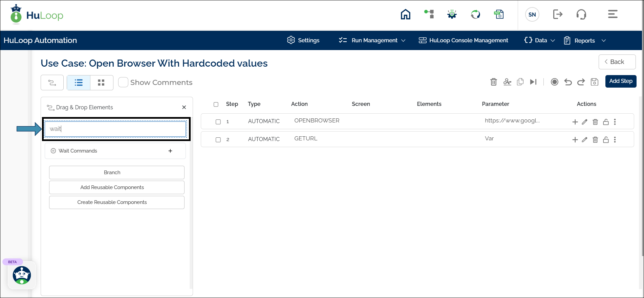Open the SN user profile avatar
Image resolution: width=644 pixels, height=298 pixels.
click(532, 15)
